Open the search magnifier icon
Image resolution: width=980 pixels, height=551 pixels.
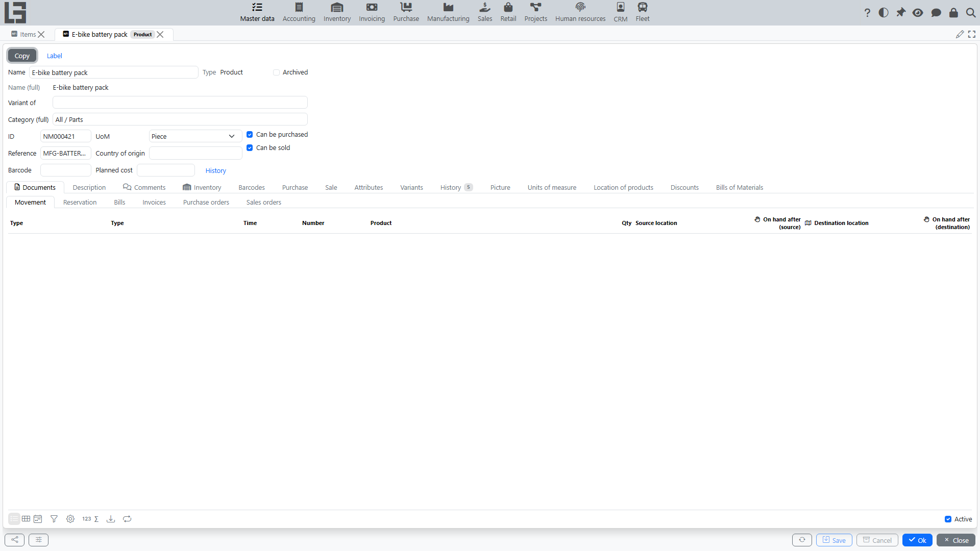point(971,13)
